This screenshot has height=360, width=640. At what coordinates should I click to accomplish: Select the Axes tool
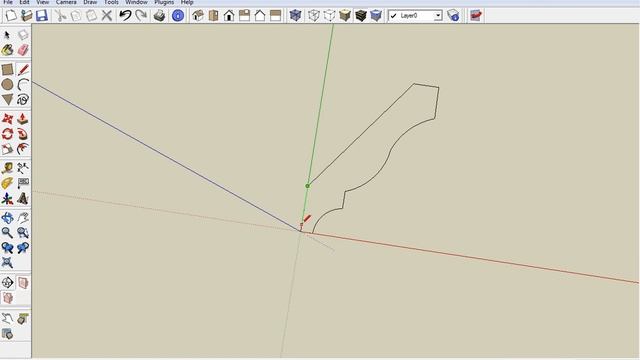pyautogui.click(x=7, y=199)
